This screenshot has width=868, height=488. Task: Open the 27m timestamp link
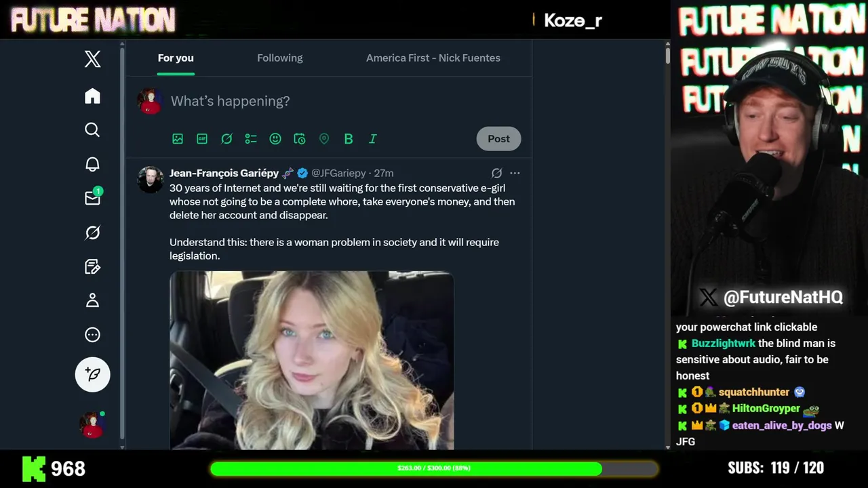(384, 174)
